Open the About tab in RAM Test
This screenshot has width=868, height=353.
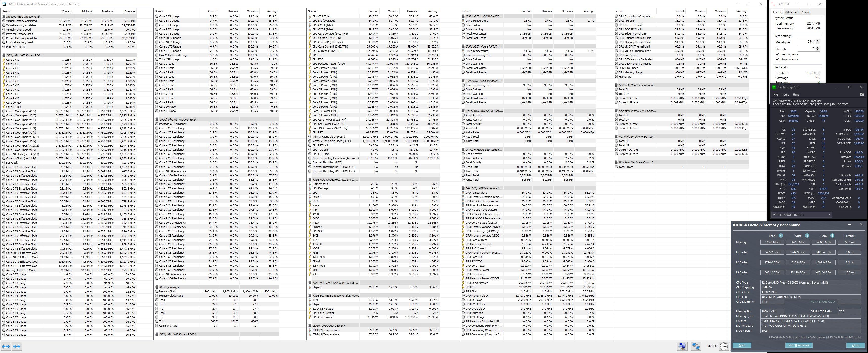[805, 12]
